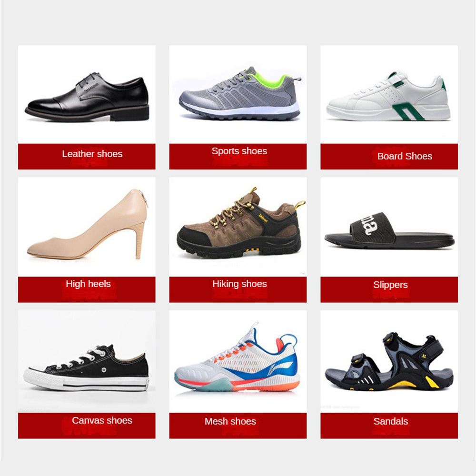This screenshot has width=476, height=476.
Task: Select the black leather dress shoe image
Action: click(87, 97)
